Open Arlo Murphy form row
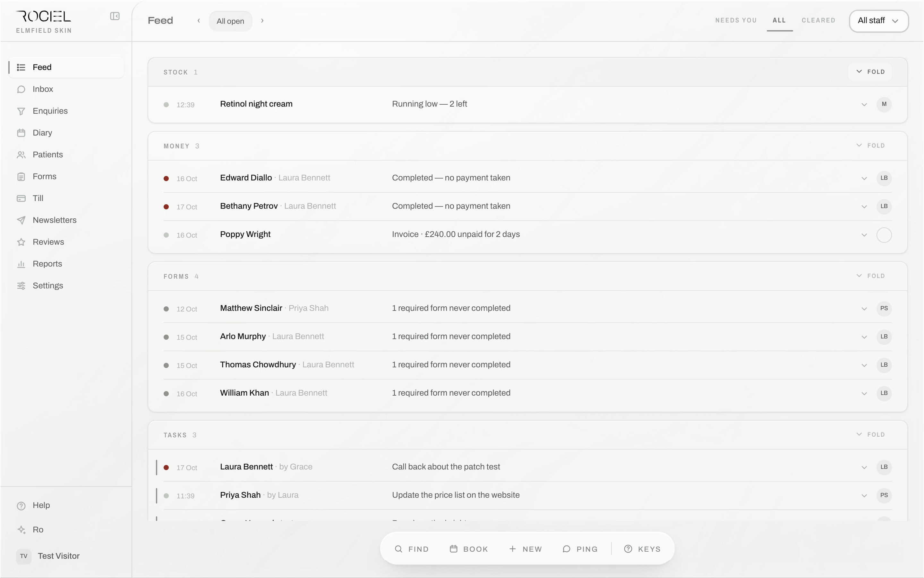This screenshot has height=578, width=924. [x=528, y=337]
